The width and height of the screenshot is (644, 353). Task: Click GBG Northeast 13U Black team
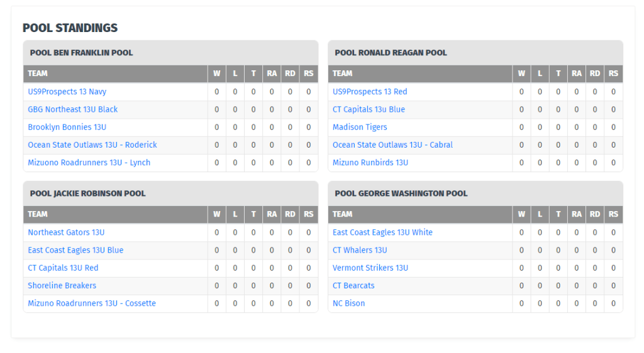(x=72, y=109)
